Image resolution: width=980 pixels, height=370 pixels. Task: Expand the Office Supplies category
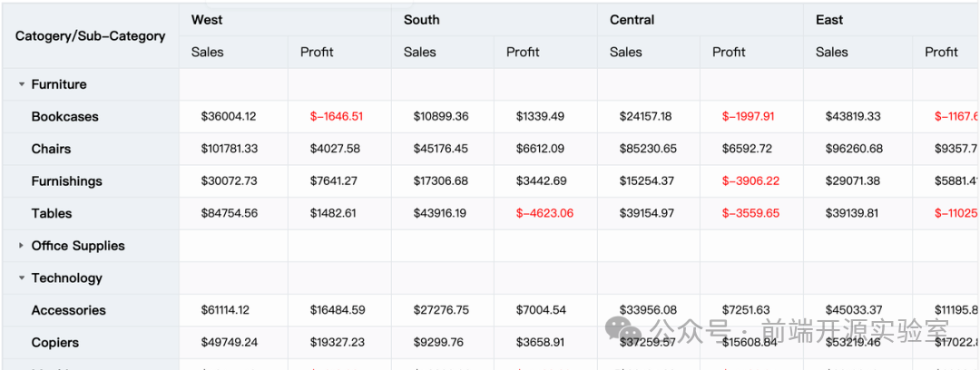pyautogui.click(x=22, y=246)
